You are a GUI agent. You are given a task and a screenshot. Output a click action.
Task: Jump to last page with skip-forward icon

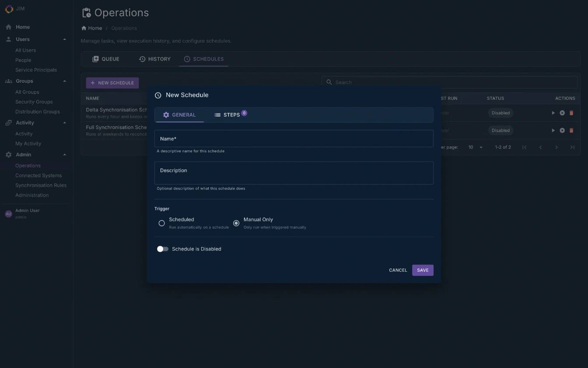click(572, 147)
